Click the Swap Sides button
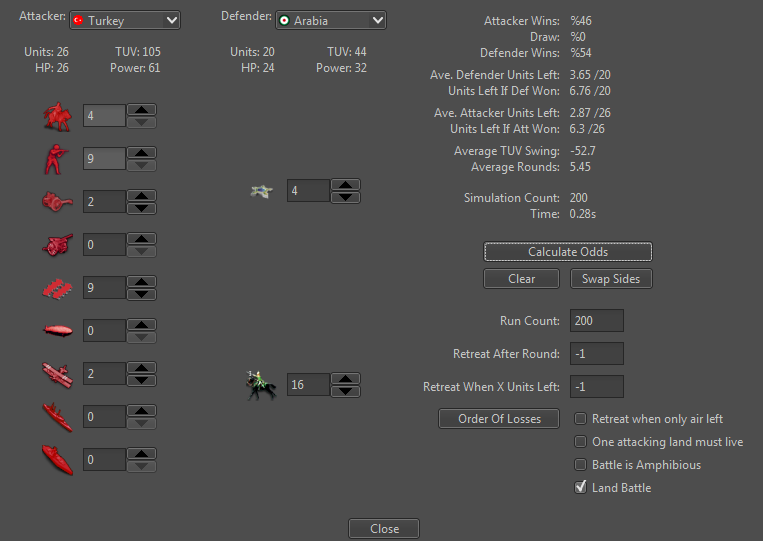Image resolution: width=763 pixels, height=541 pixels. click(x=611, y=279)
